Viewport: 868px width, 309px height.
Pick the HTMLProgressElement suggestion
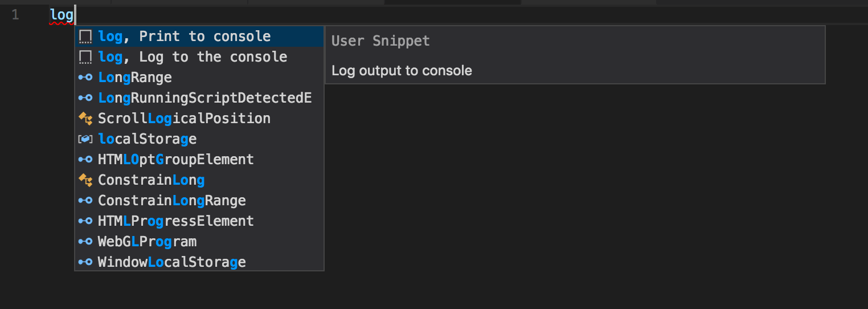coord(175,221)
